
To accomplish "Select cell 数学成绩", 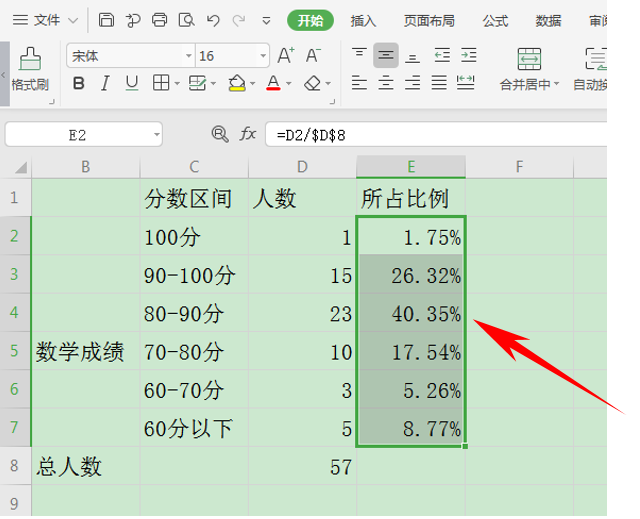I will 86,351.
